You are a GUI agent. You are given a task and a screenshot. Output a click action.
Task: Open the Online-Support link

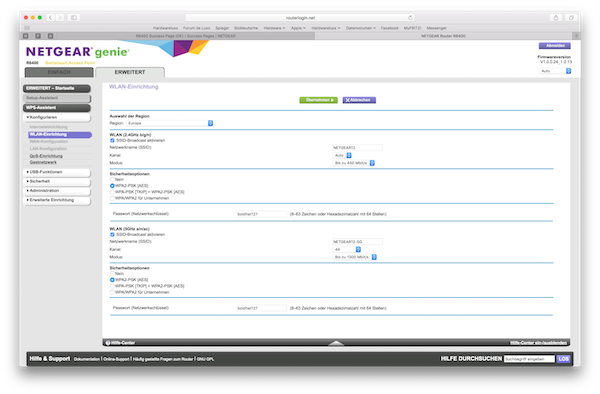(x=116, y=359)
